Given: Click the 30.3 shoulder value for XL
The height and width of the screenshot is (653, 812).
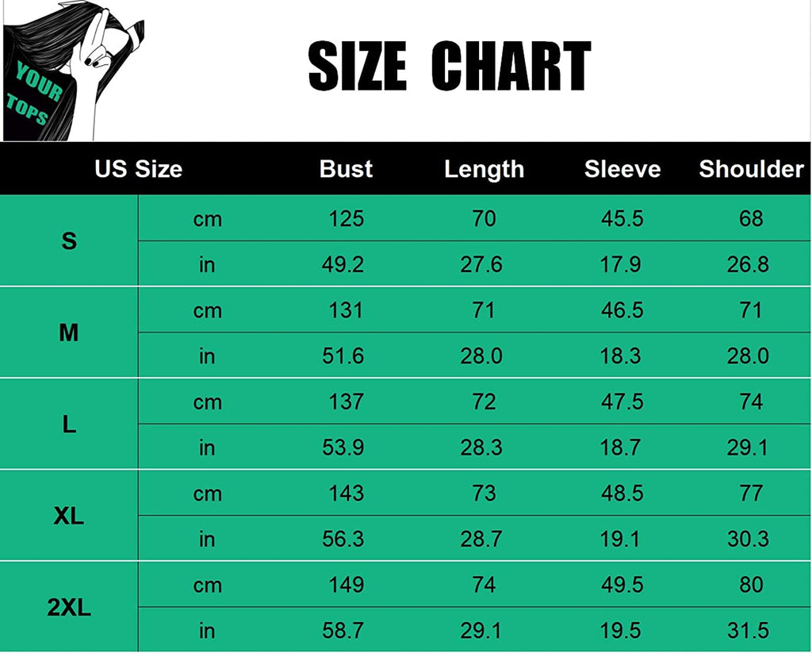Looking at the screenshot, I should 748,540.
